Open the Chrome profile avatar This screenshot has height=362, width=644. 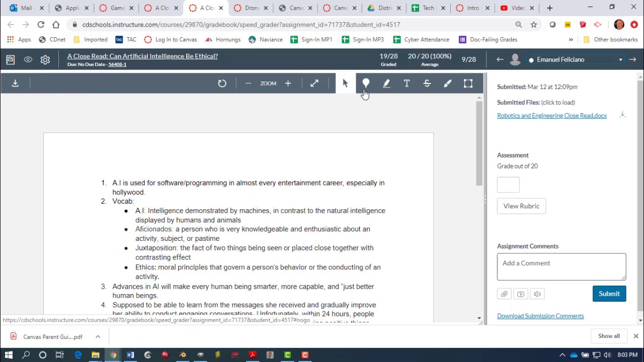619,25
